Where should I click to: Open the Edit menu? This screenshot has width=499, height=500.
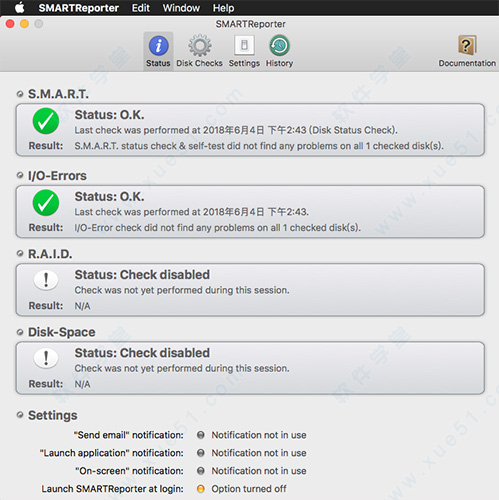click(x=141, y=8)
